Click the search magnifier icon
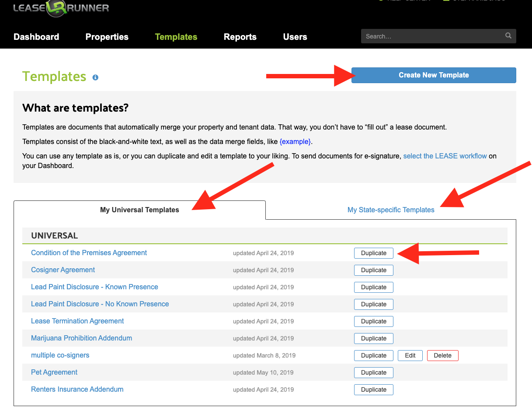This screenshot has width=532, height=407. [508, 36]
